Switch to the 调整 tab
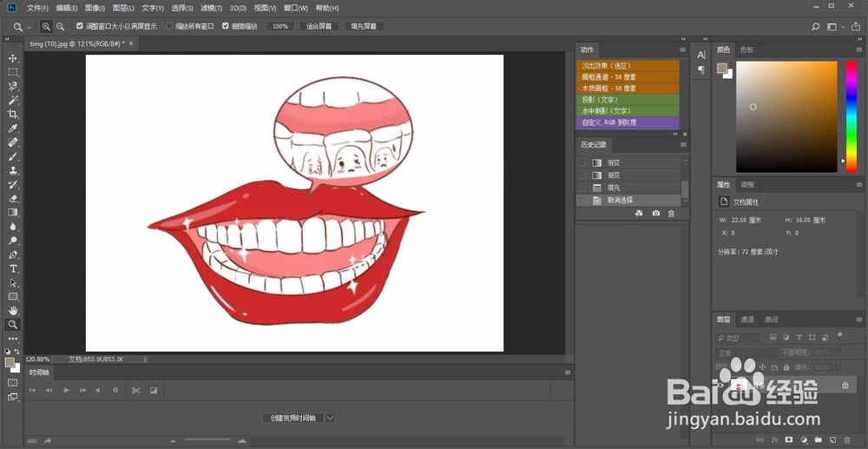The width and height of the screenshot is (868, 449). (x=747, y=184)
